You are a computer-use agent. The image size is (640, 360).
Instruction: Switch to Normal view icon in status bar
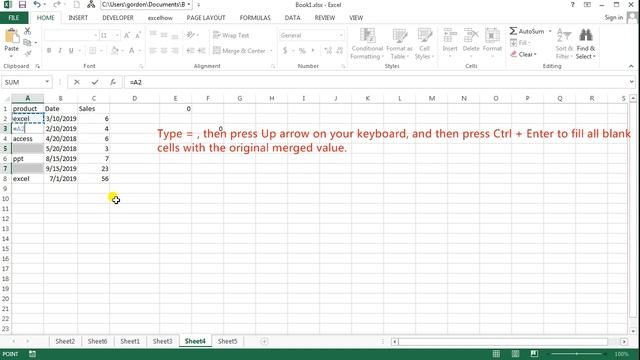496,354
